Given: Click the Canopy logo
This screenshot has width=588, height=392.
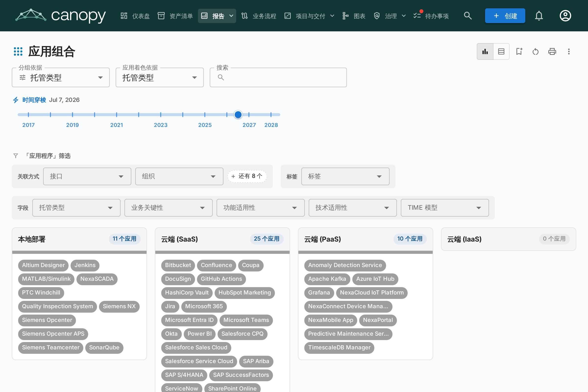Looking at the screenshot, I should [x=61, y=15].
